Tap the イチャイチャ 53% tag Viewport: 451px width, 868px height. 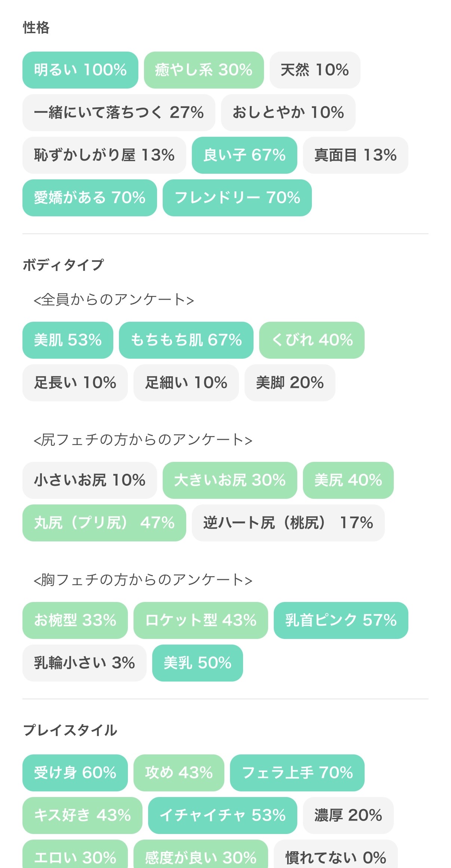223,815
